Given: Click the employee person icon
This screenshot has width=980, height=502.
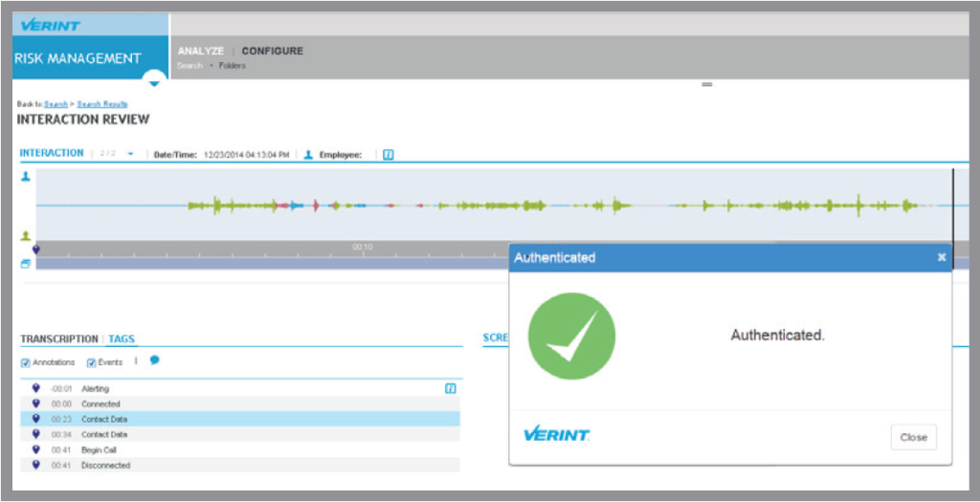Looking at the screenshot, I should pyautogui.click(x=308, y=154).
